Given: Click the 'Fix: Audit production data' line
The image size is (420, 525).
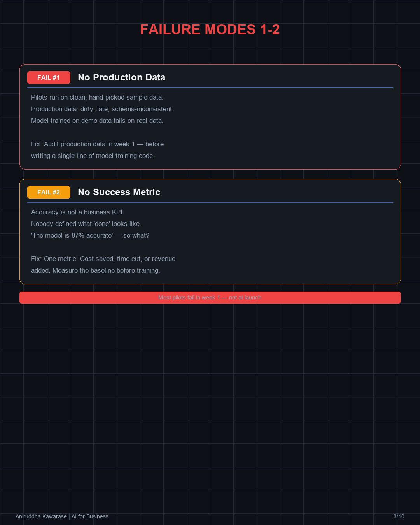Looking at the screenshot, I should [x=97, y=144].
